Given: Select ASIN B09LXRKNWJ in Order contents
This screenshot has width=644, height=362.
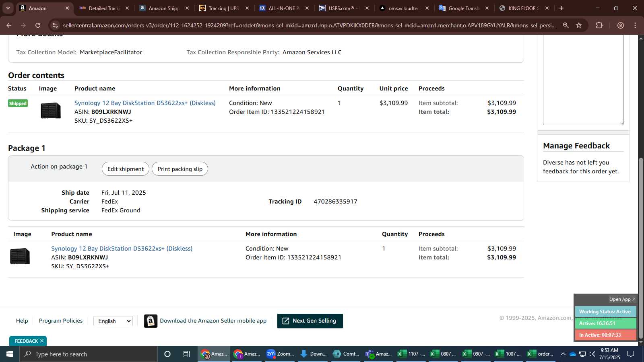Looking at the screenshot, I should (x=111, y=112).
